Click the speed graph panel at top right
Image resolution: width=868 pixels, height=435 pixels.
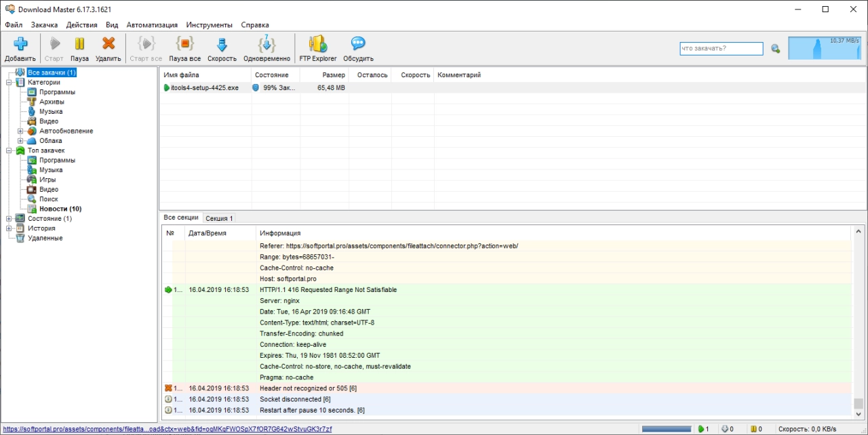[824, 48]
